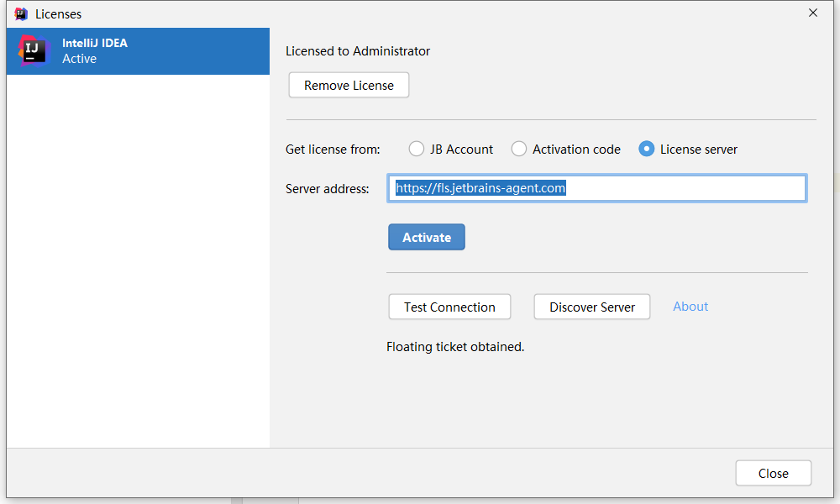Click the 'Floating ticket obtained.' status text
This screenshot has height=504, width=840.
tap(455, 347)
